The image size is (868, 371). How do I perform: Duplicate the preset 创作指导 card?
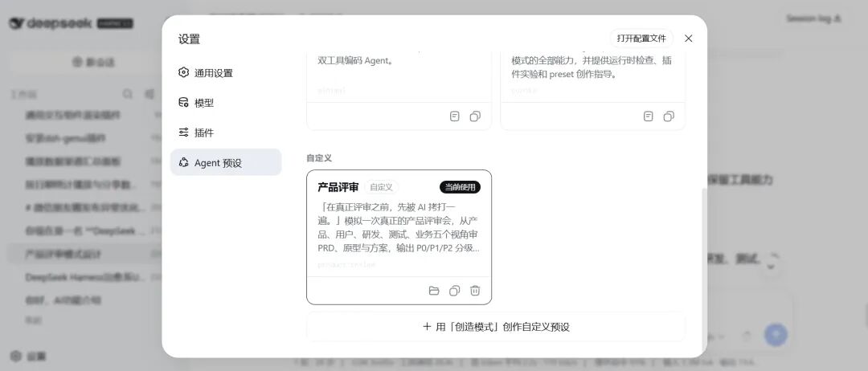pos(669,116)
